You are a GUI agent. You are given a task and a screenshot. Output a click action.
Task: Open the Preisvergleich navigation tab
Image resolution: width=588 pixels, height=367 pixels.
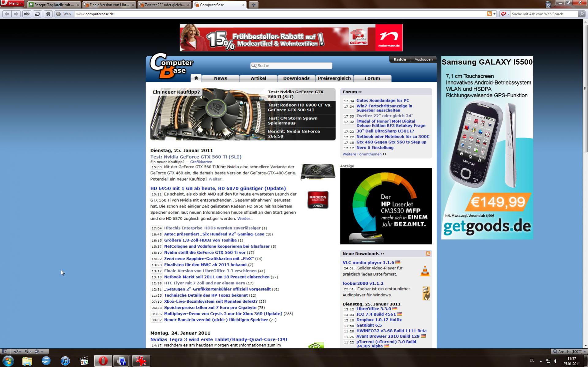pyautogui.click(x=334, y=78)
